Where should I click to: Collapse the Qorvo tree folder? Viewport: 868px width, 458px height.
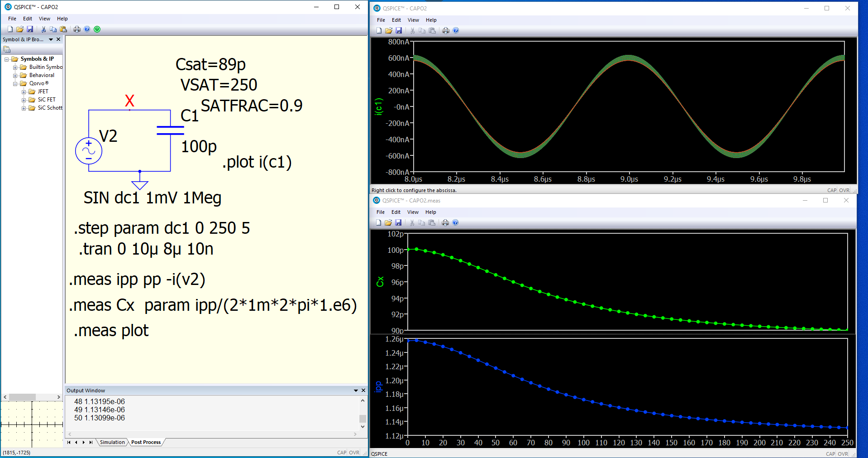pos(15,84)
